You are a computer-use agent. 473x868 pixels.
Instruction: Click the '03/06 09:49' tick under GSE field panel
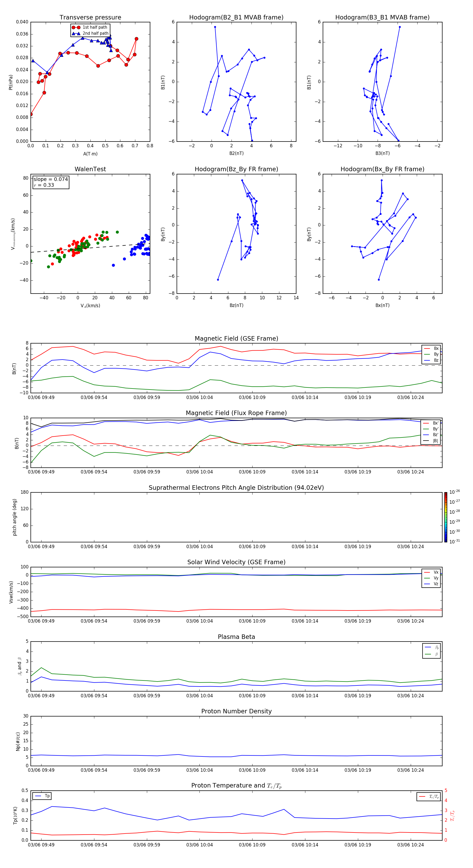click(41, 398)
